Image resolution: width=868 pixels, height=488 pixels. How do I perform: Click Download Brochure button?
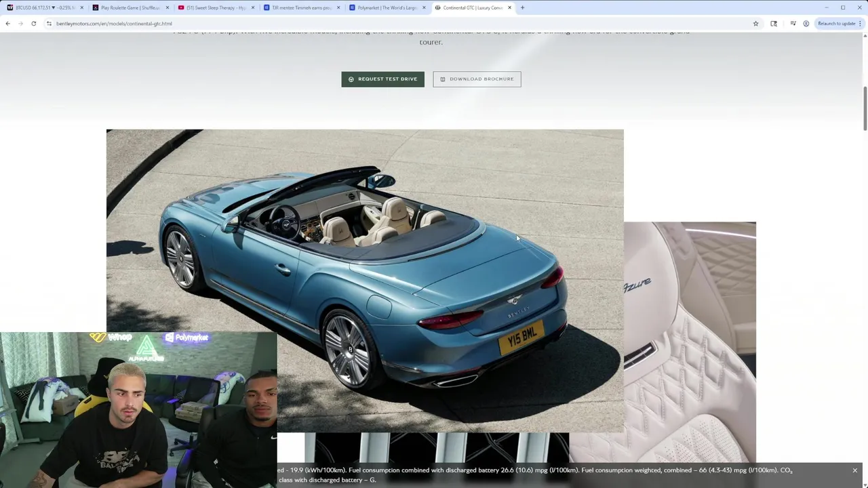477,79
